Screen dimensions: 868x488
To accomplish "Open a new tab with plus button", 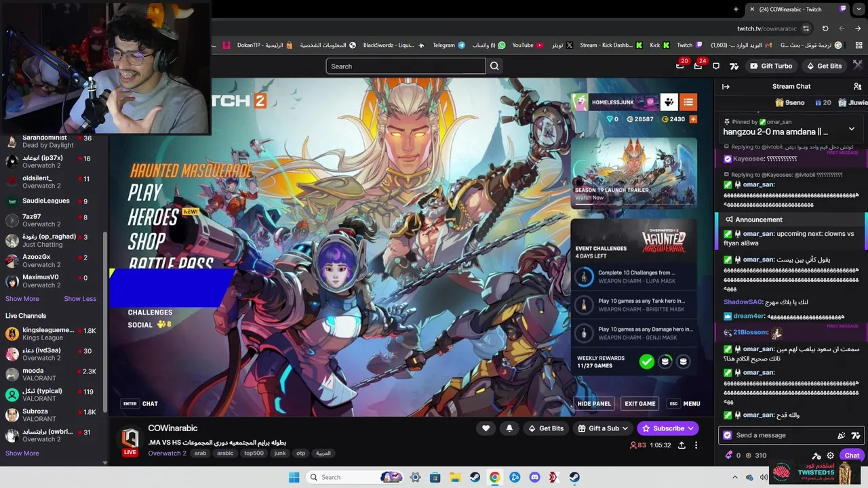I will point(736,9).
